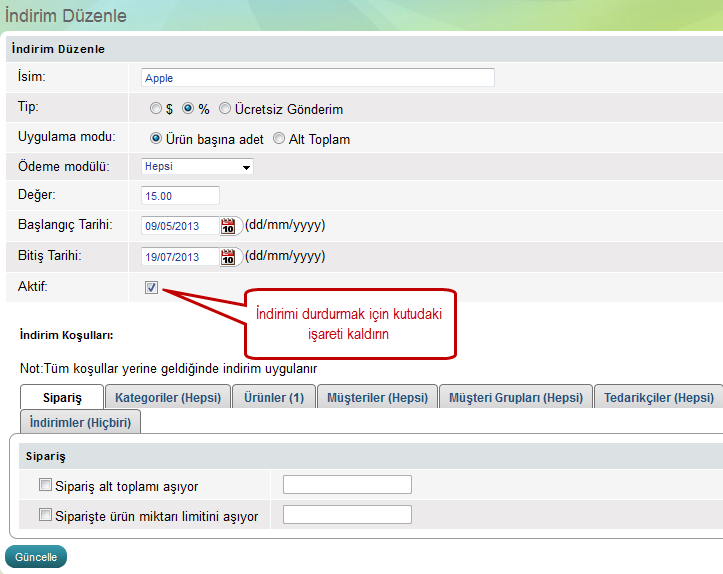Click the İsim text field
The width and height of the screenshot is (723, 574).
click(318, 78)
